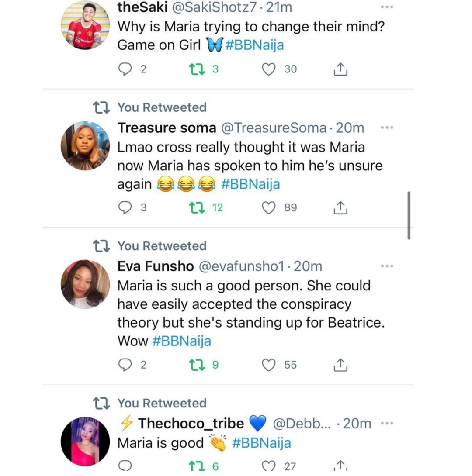Open #BBNaija hashtag in Thechoco_tribe's tweet
The image size is (472, 476).
[x=261, y=443]
